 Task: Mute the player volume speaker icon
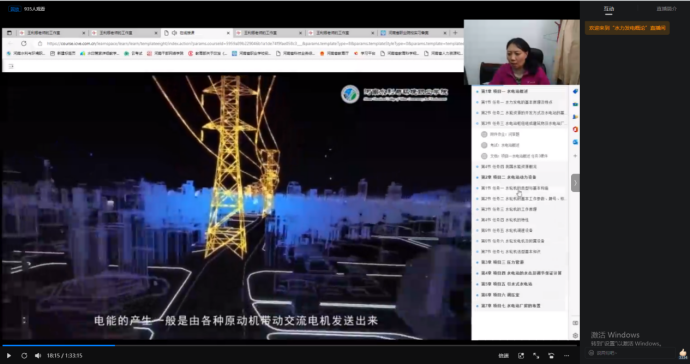38,356
